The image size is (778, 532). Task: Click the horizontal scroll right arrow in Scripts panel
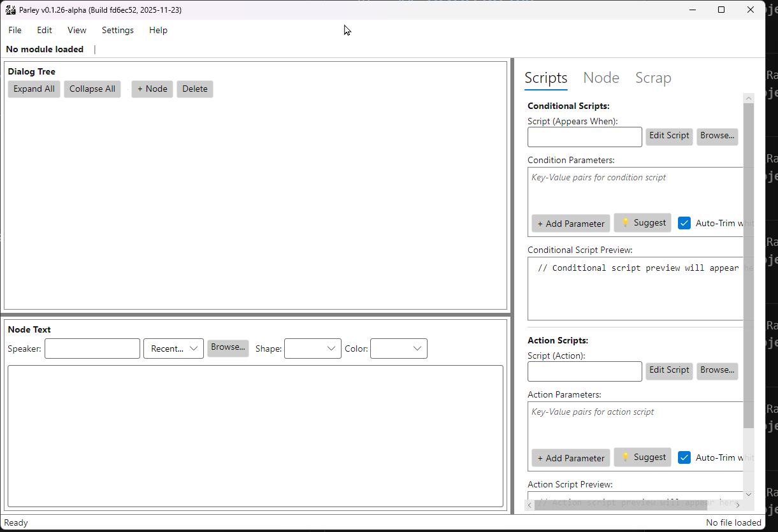pos(738,505)
